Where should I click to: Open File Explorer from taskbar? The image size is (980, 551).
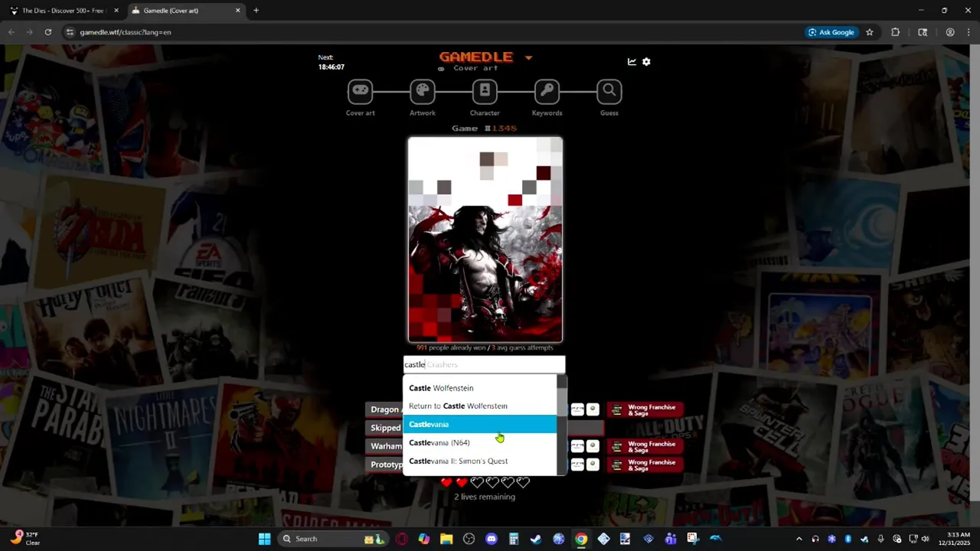tap(446, 539)
